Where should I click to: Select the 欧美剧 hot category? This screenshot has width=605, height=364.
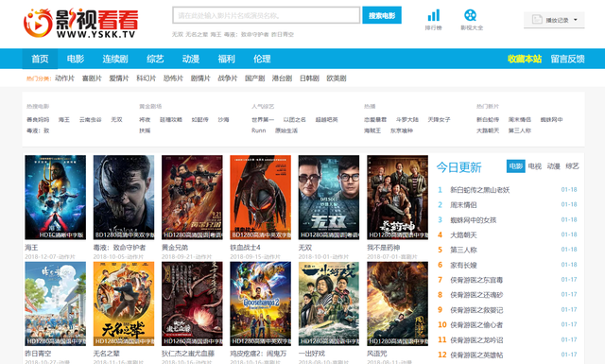(337, 78)
